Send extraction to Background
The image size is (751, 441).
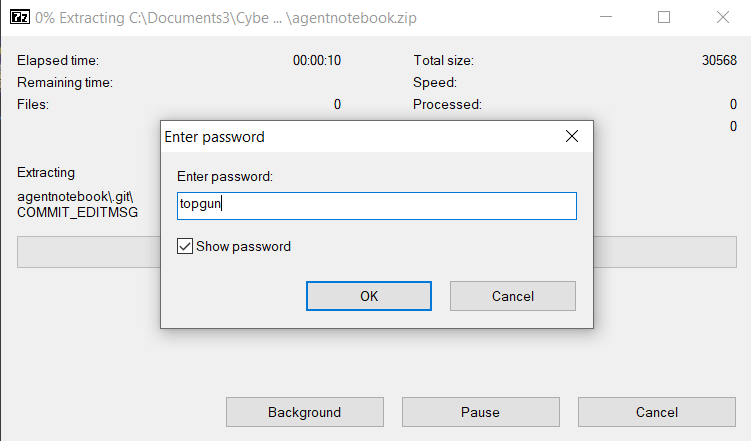(x=304, y=412)
